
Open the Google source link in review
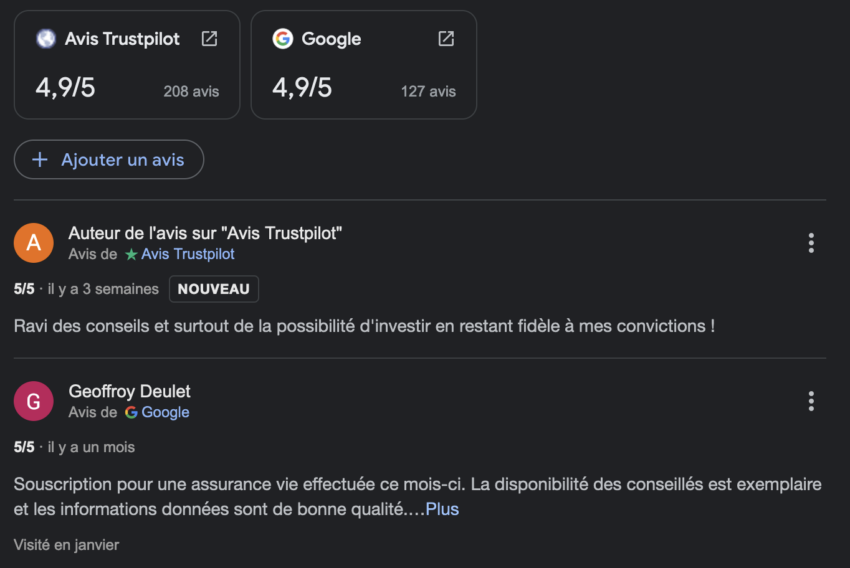[x=165, y=413]
